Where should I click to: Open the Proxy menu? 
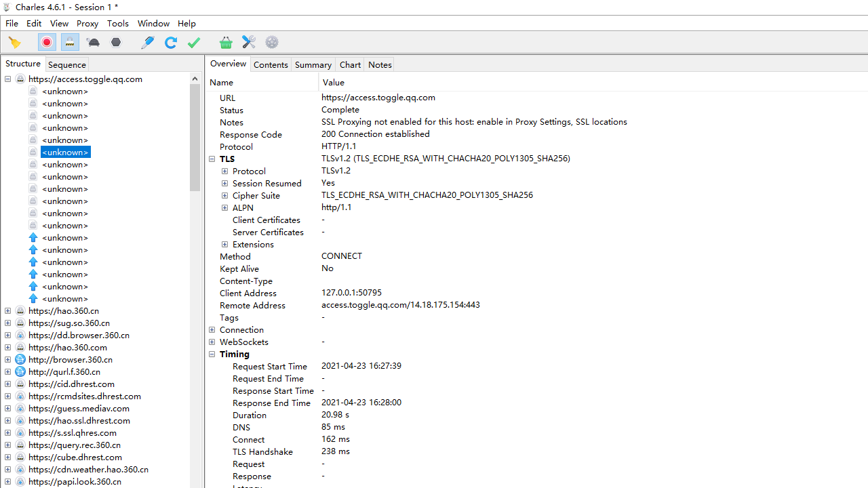(x=87, y=23)
